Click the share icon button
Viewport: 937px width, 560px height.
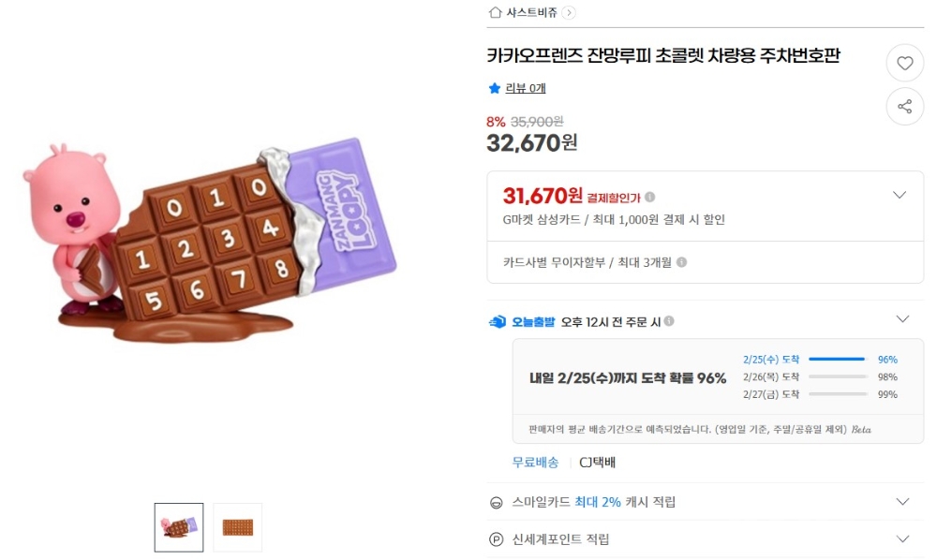904,107
